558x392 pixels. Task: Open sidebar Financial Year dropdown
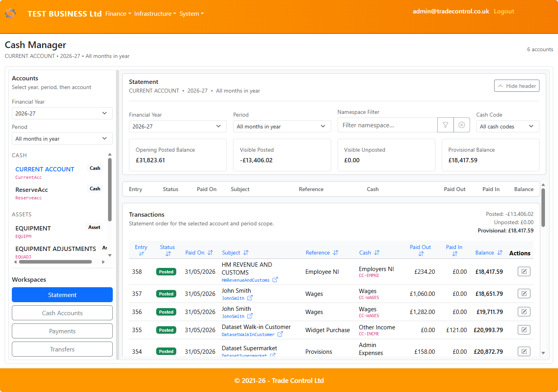coord(62,113)
